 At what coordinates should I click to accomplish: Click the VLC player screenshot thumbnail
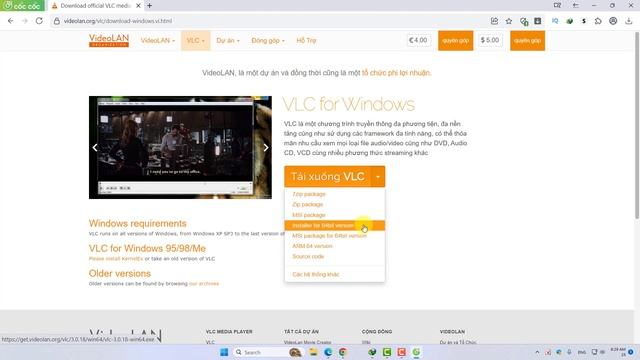coord(180,147)
